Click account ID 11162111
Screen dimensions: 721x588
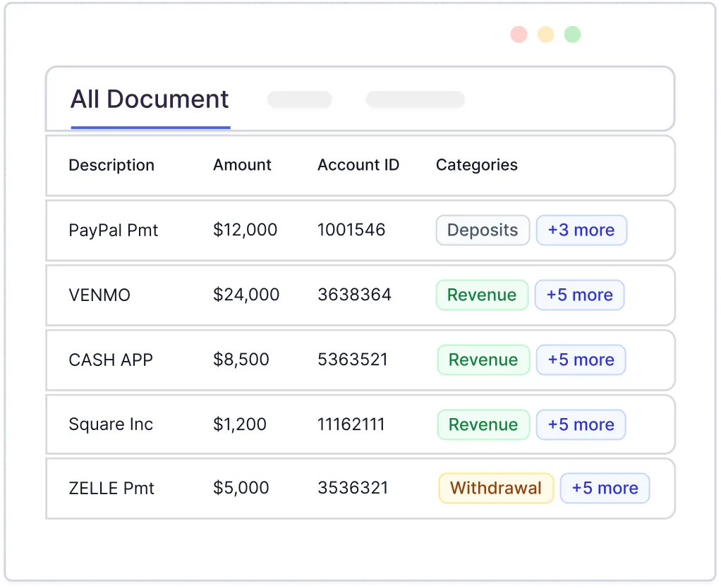(351, 424)
